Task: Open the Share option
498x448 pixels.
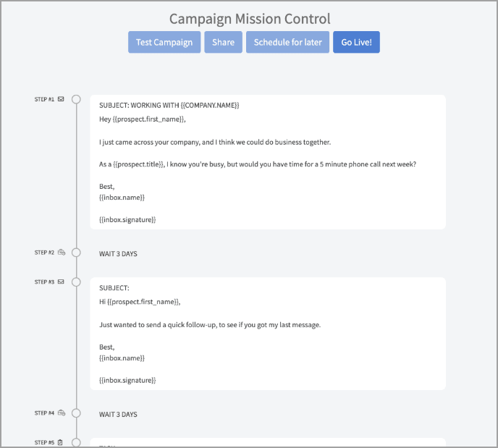Action: [223, 42]
